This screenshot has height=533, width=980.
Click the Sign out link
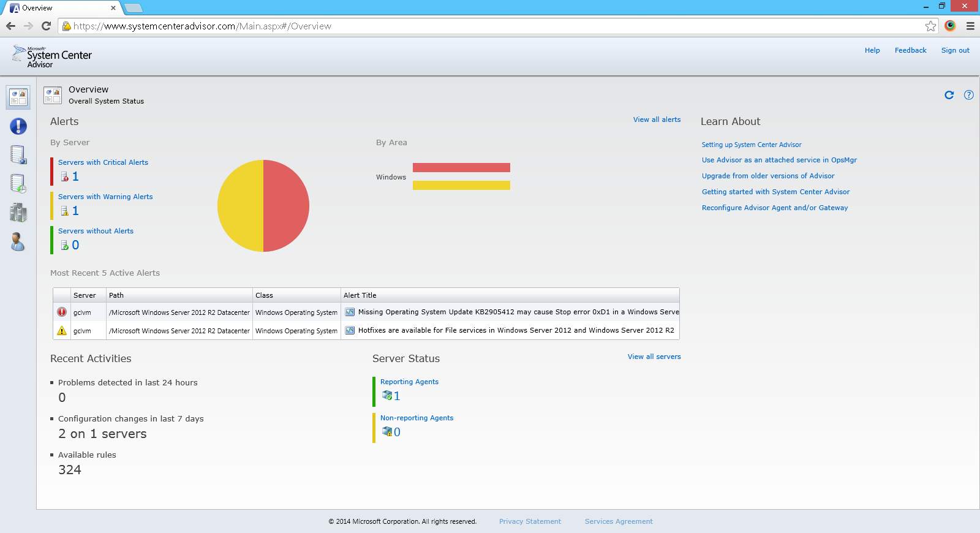pyautogui.click(x=955, y=50)
